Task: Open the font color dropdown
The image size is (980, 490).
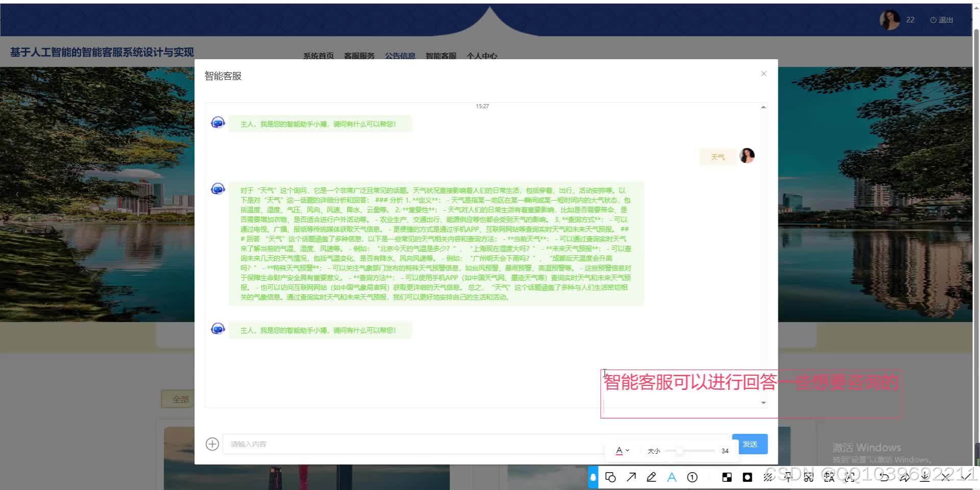Action: 622,450
